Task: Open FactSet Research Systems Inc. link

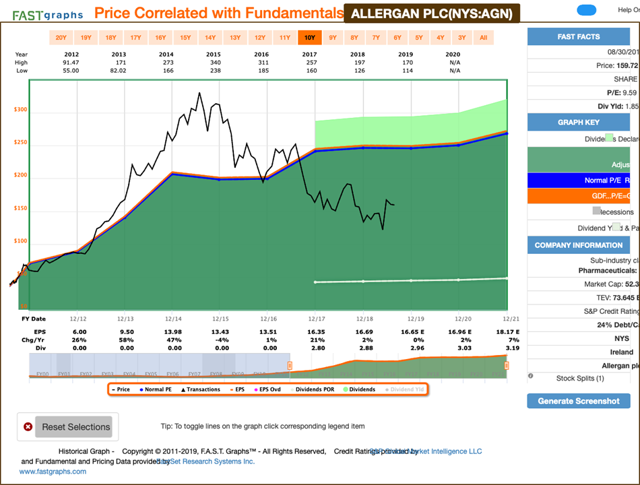Action: point(208,461)
